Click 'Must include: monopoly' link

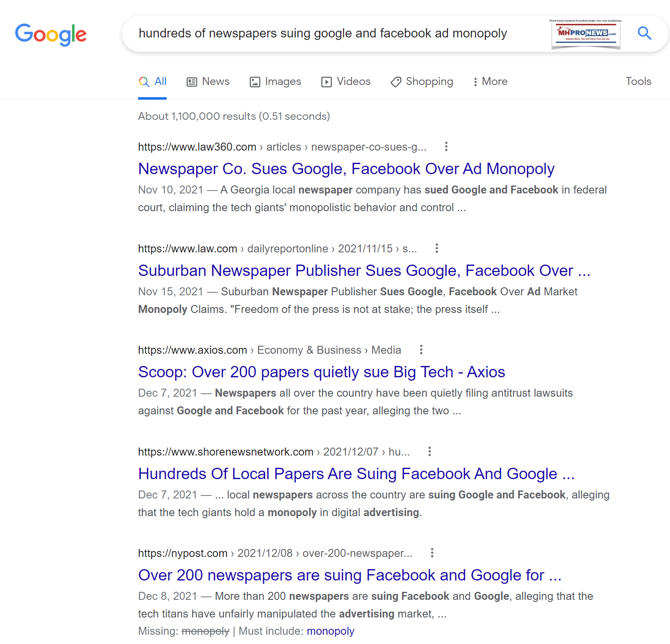pyautogui.click(x=330, y=631)
